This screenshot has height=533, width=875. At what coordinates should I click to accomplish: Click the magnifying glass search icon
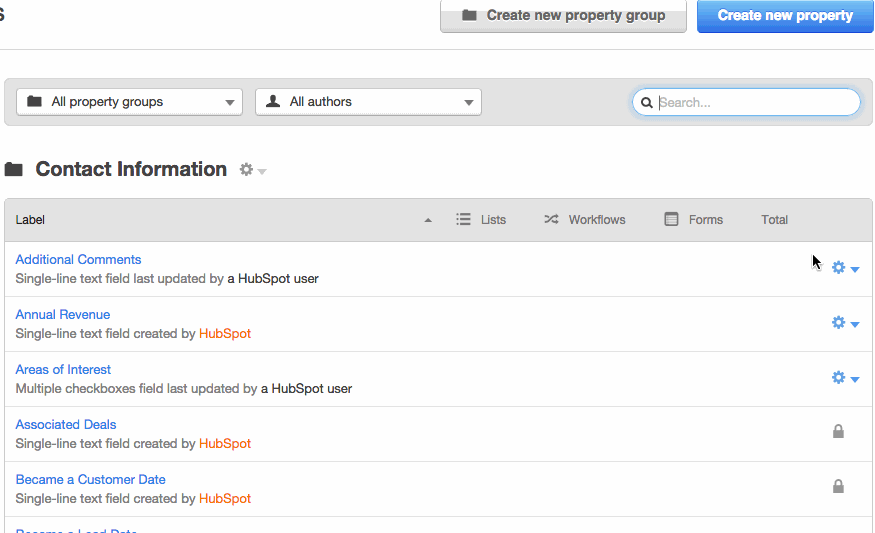click(x=647, y=103)
